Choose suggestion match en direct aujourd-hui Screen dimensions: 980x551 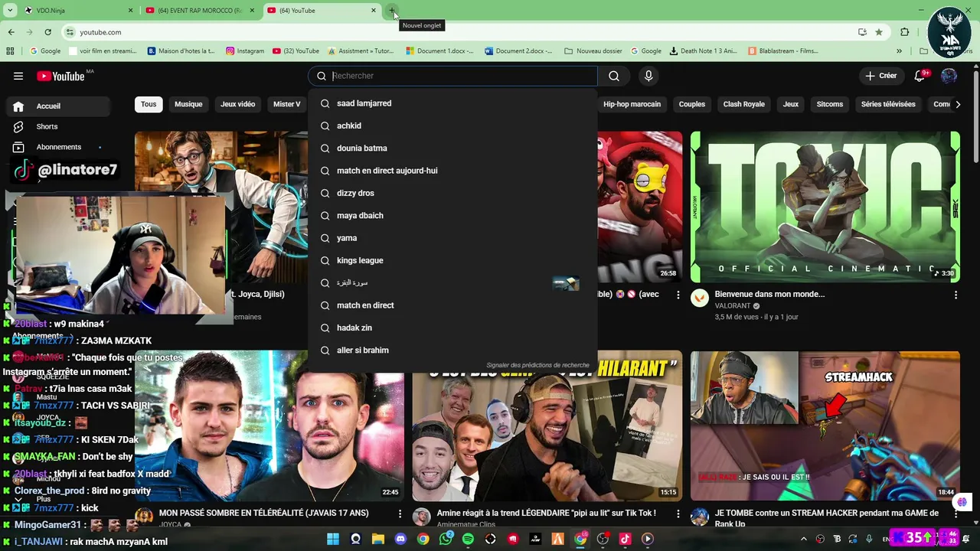tap(452, 171)
